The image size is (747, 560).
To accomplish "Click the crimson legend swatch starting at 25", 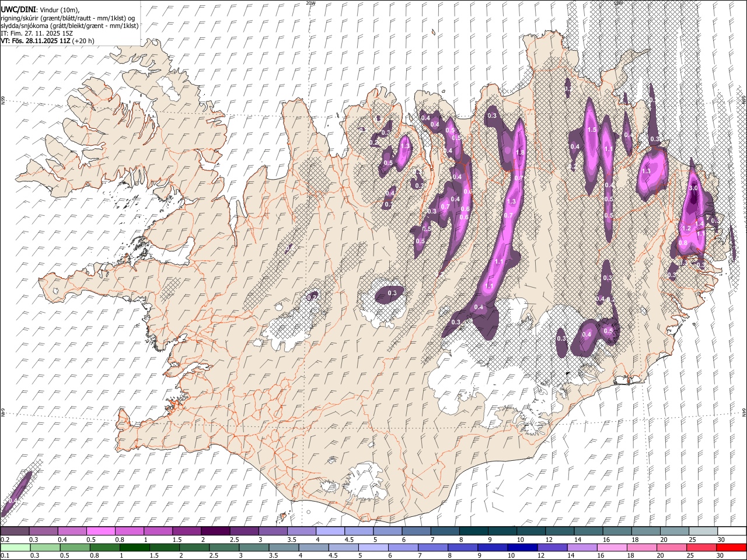I will pyautogui.click(x=700, y=548).
